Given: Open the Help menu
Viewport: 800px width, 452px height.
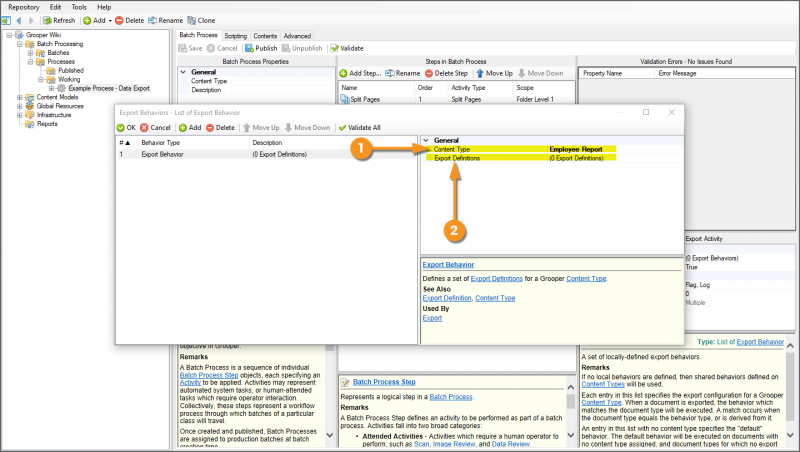Looking at the screenshot, I should (104, 7).
